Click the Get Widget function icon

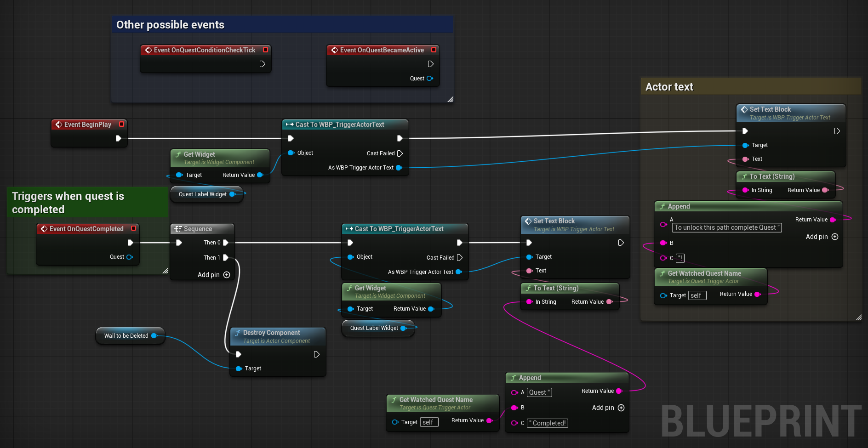coord(178,154)
